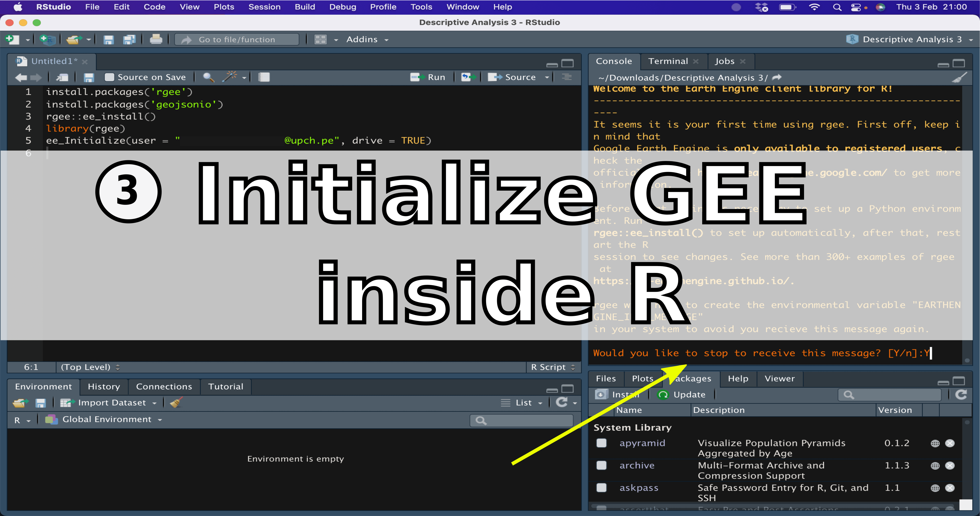
Task: Switch to the Files tab
Action: click(606, 379)
